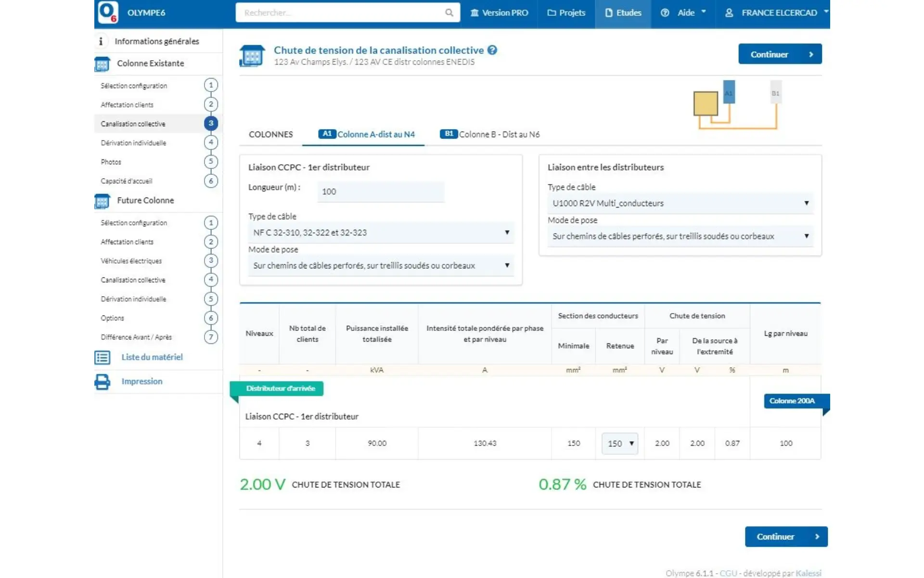Select step 6 Capacité d'accueil circle
The image size is (924, 578).
tap(211, 181)
